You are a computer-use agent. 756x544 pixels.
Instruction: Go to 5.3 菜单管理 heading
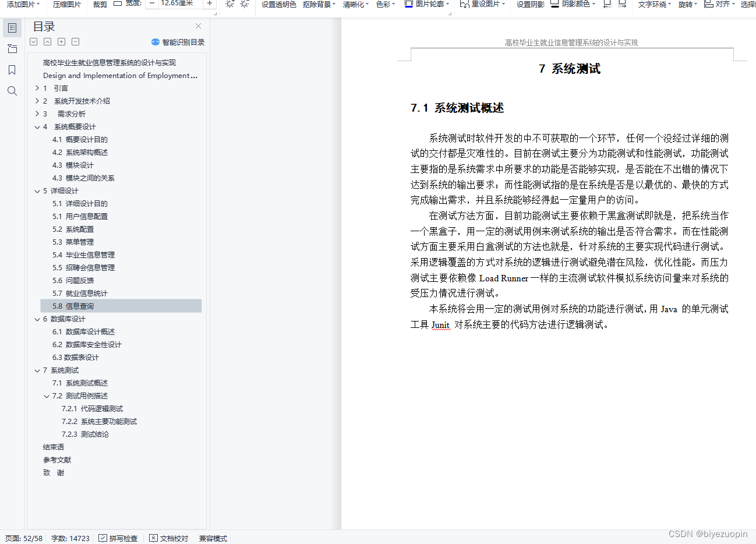pos(73,242)
